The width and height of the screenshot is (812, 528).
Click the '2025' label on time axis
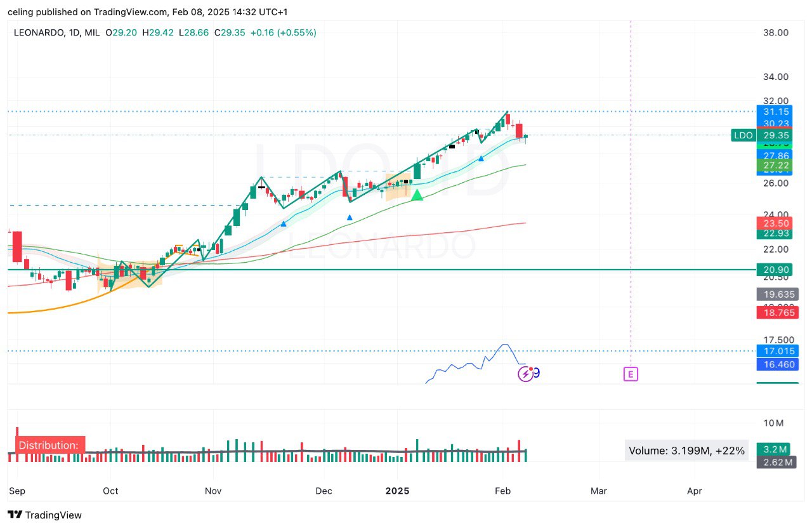[398, 491]
